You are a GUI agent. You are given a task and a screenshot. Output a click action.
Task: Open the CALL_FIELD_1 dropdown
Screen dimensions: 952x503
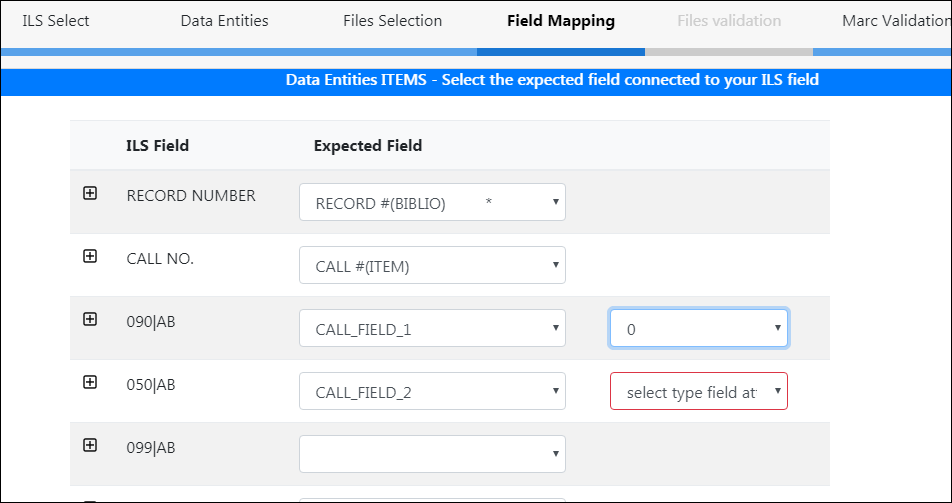pos(432,328)
